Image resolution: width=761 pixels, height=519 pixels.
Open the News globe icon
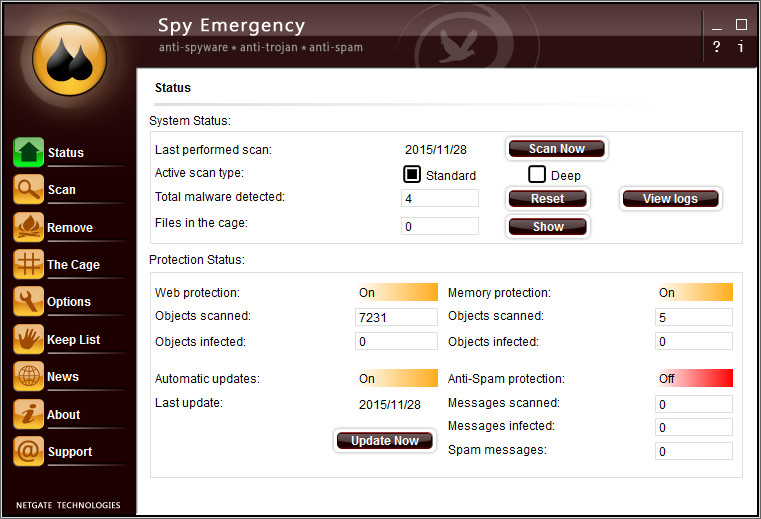[x=28, y=376]
